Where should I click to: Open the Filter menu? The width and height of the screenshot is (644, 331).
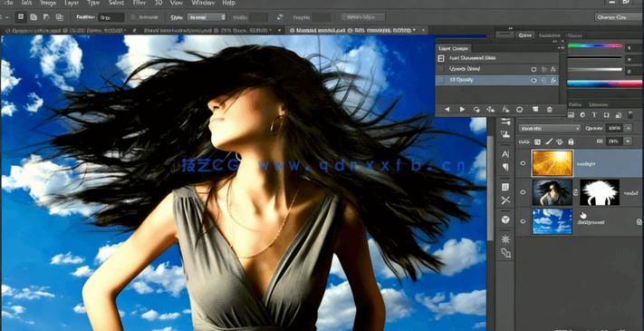coord(140,3)
